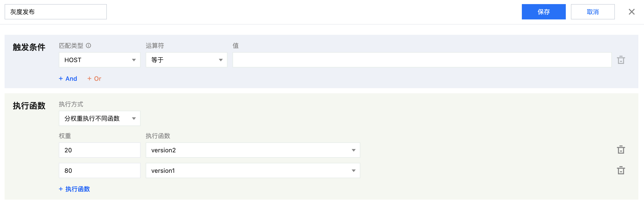Click the 匹配类型 info icon

[x=88, y=45]
